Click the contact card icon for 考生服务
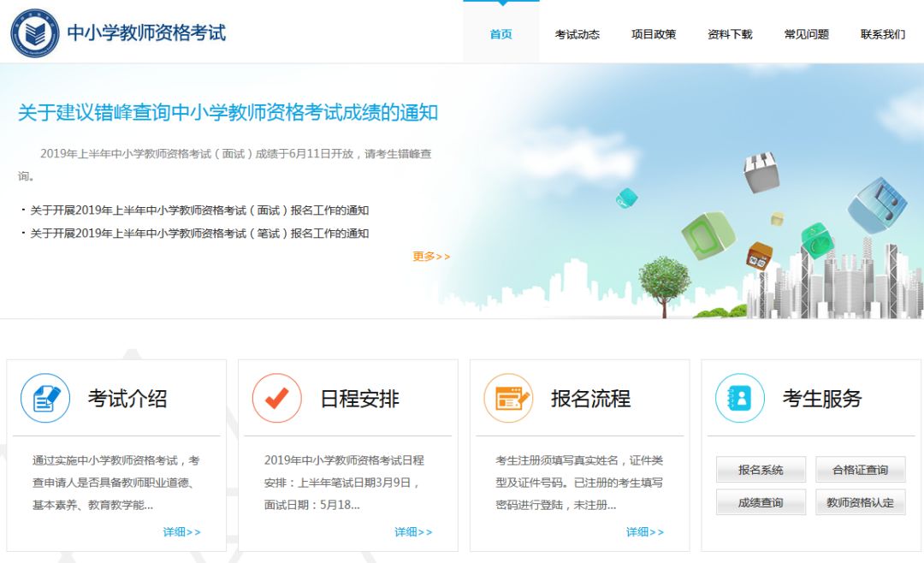Viewport: 924px width, 563px height. pyautogui.click(x=739, y=398)
